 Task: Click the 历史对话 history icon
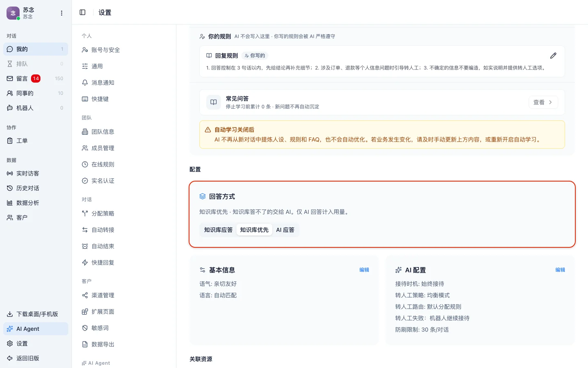10,188
